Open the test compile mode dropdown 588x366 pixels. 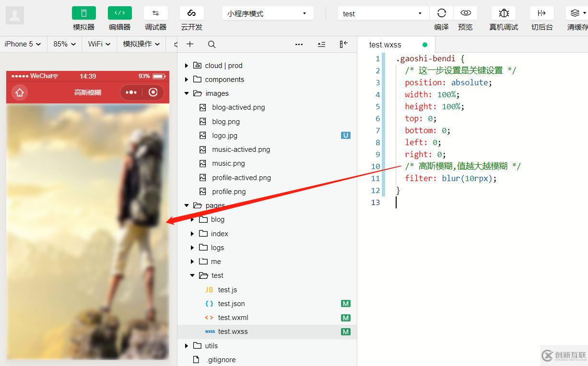pyautogui.click(x=383, y=13)
